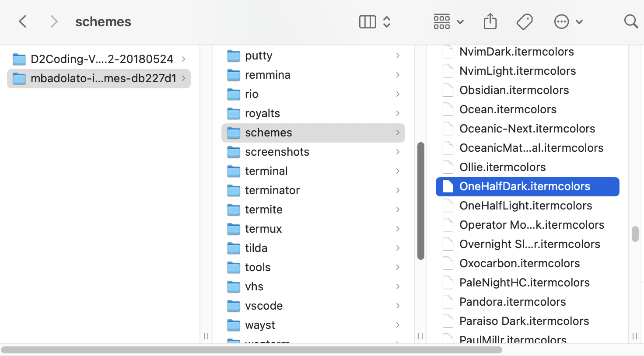Select Pandora.itermcolors file
Screen dimensions: 644x356
pos(528,302)
